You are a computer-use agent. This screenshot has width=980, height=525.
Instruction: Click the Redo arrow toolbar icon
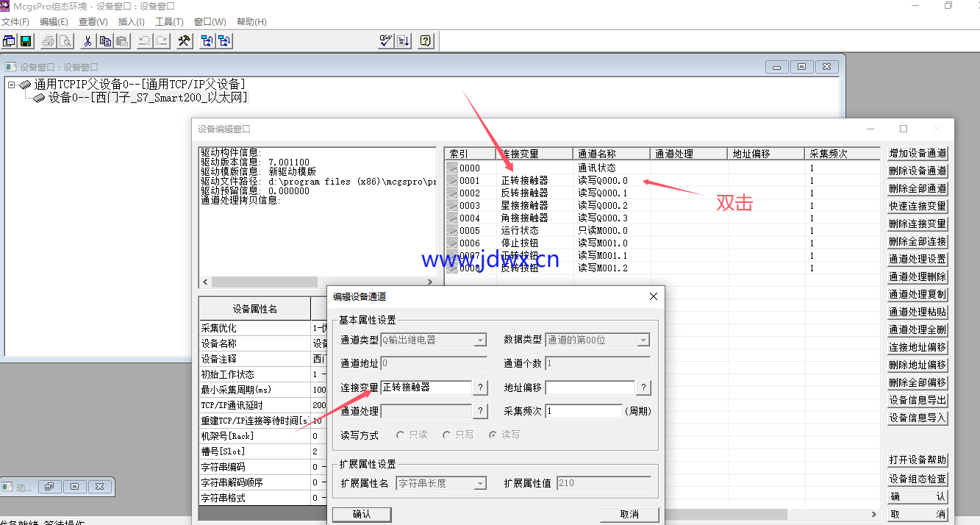161,41
